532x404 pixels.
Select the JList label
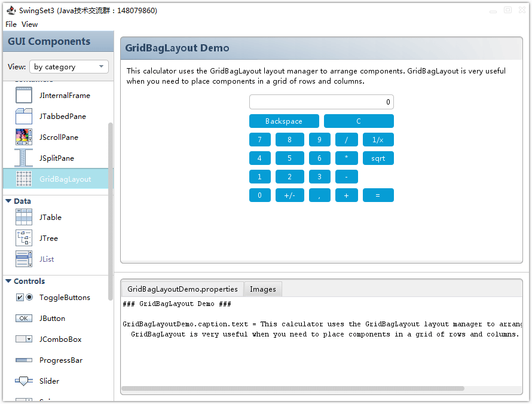47,259
